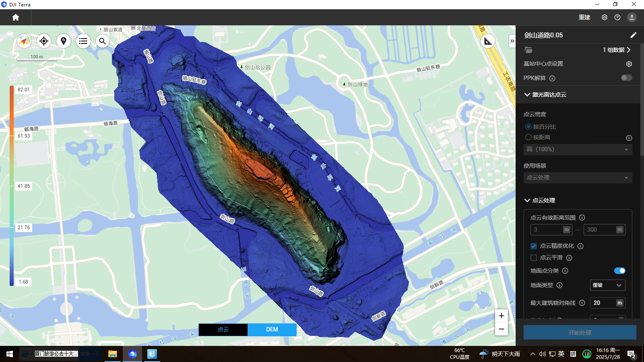This screenshot has height=362, width=644.
Task: Open the 地面类型 dropdown showing 缓坡
Action: pos(607,285)
